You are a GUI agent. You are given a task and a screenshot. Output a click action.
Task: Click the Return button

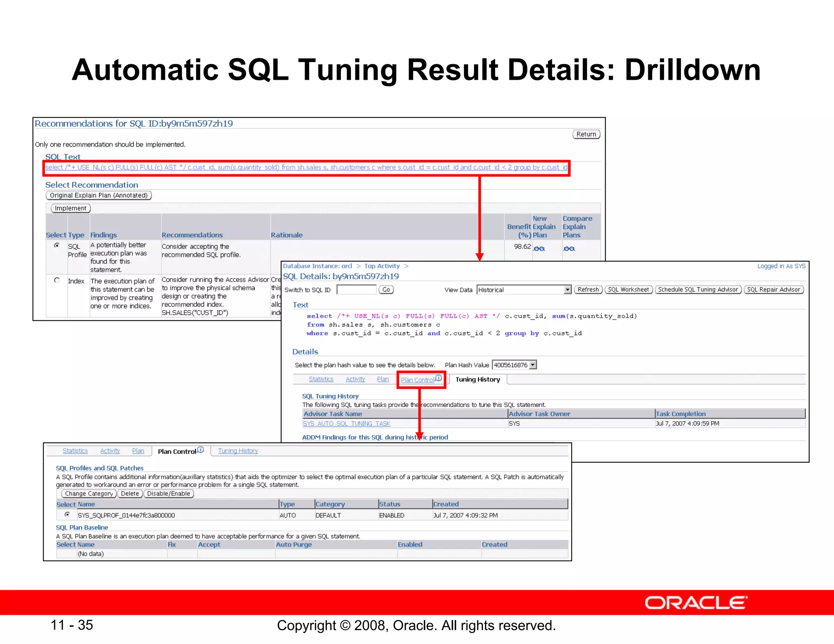click(x=586, y=134)
